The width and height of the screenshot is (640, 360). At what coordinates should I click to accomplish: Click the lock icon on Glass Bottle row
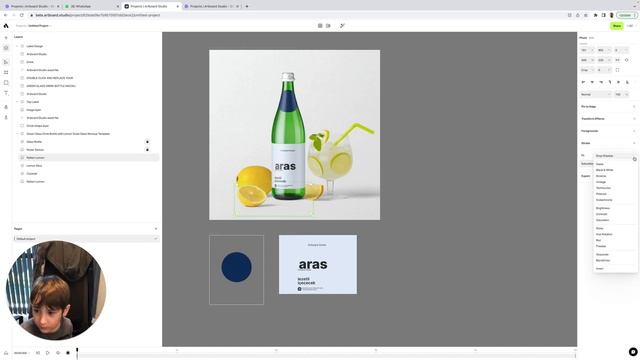(147, 142)
